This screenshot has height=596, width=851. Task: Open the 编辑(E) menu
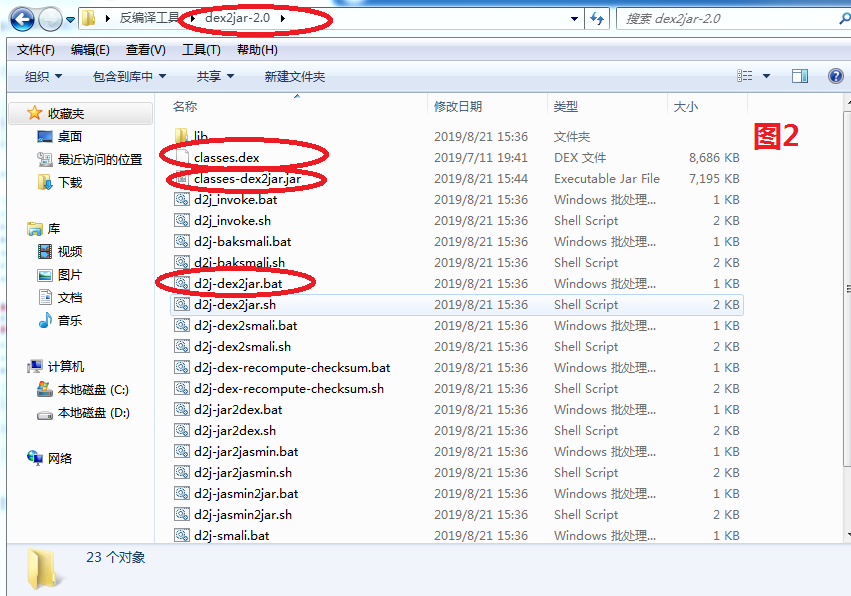[90, 50]
